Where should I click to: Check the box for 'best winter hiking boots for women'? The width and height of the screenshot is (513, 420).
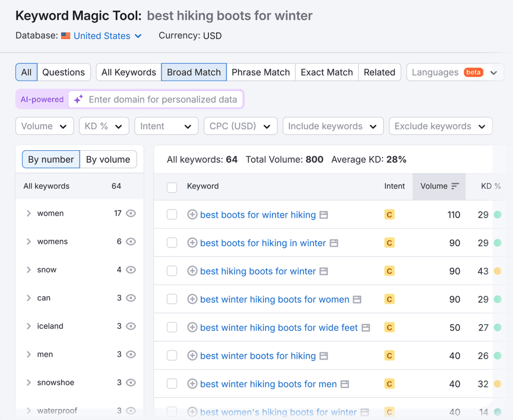(172, 299)
